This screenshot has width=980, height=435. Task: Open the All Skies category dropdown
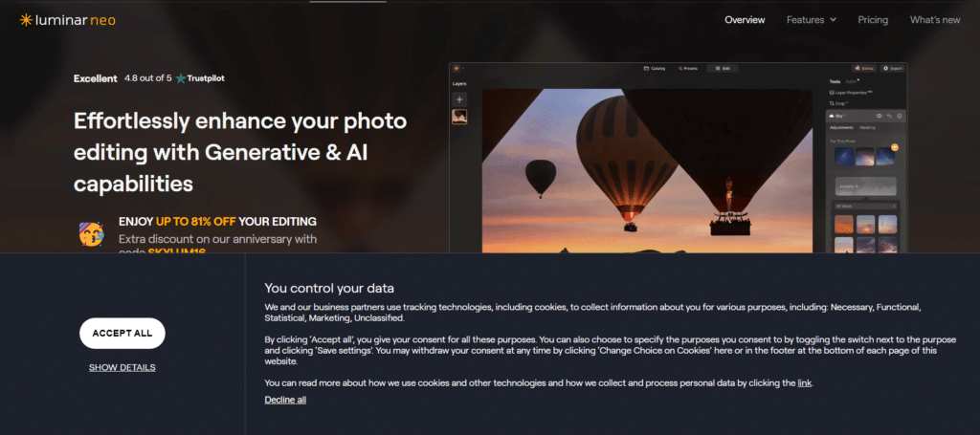click(x=865, y=206)
